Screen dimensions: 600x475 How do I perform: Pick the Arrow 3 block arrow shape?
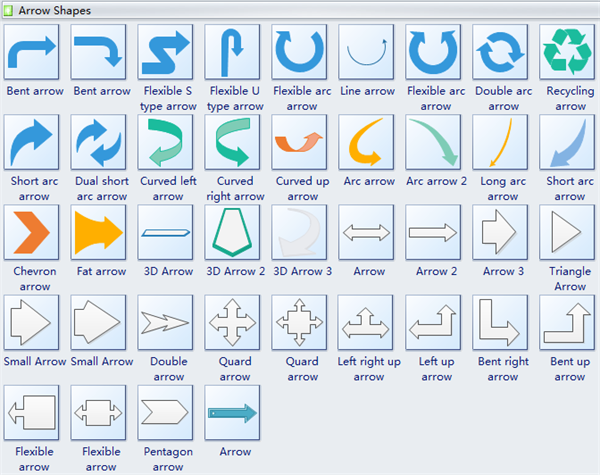500,232
